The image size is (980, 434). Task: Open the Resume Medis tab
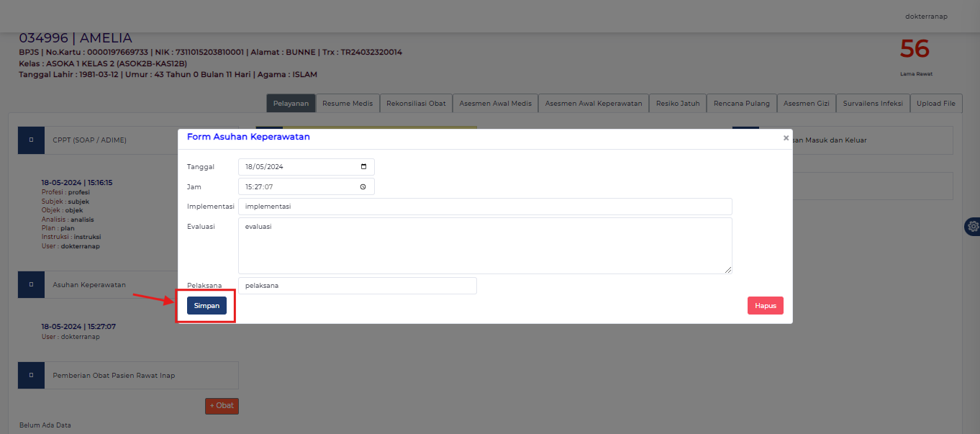(x=348, y=103)
